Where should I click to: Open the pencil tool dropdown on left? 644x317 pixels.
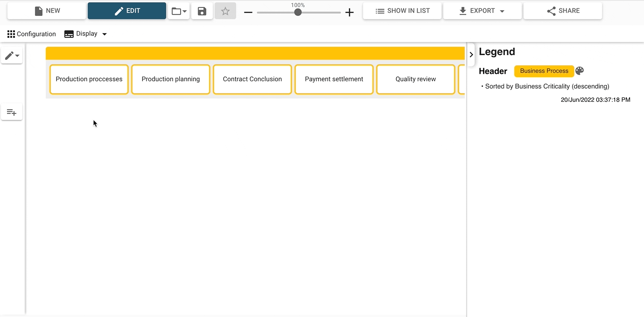coord(12,56)
